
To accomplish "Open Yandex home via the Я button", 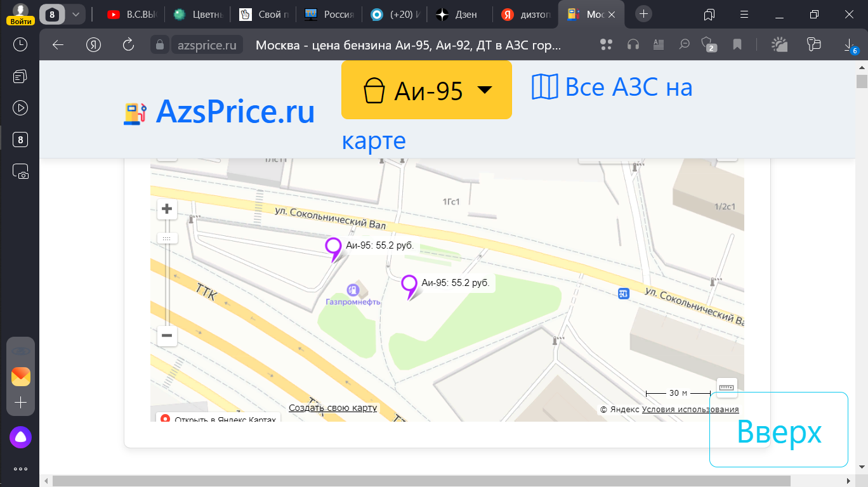I will click(x=94, y=44).
